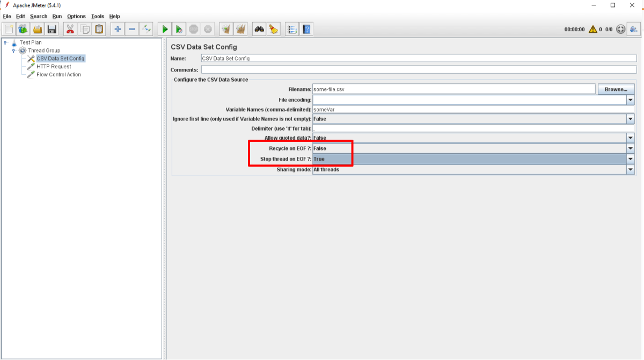Click the Clear broom icon
This screenshot has width=644, height=360.
point(226,29)
